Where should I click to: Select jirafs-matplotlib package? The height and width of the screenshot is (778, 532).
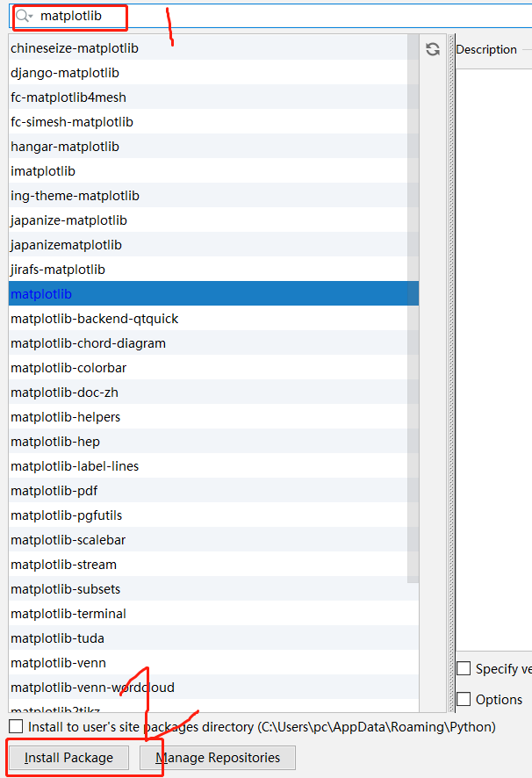pyautogui.click(x=213, y=270)
